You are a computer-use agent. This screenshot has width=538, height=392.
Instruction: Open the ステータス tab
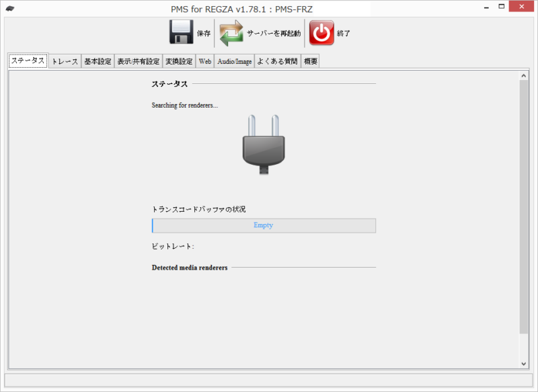28,61
